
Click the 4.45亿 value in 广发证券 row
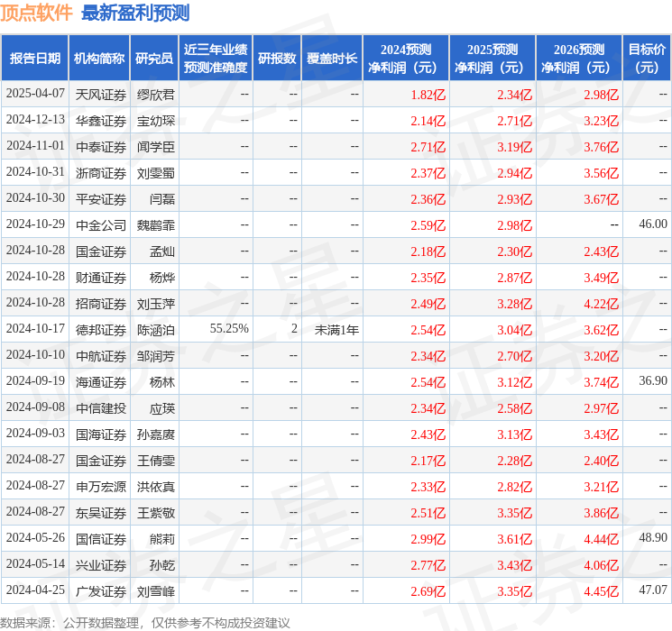tap(602, 591)
